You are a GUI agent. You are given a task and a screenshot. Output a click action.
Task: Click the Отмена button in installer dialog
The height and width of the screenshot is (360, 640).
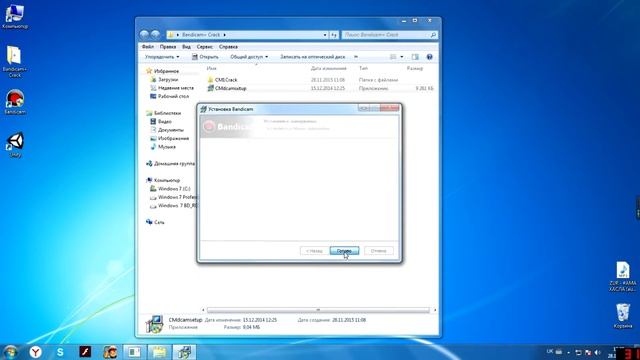(378, 251)
